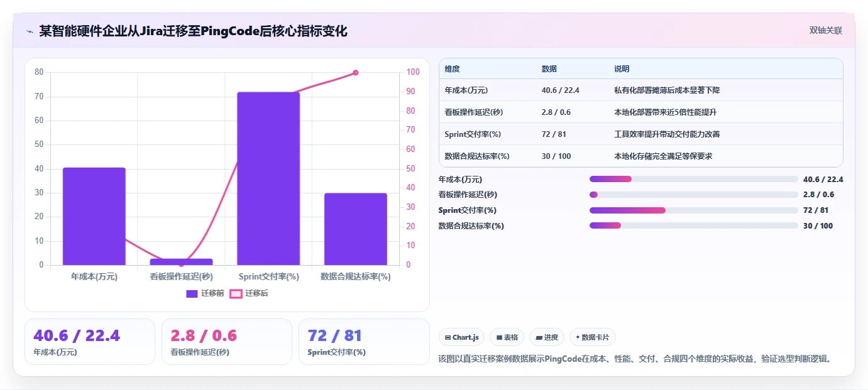The width and height of the screenshot is (868, 390).
Task: Click the 双轴关联 label
Action: pyautogui.click(x=825, y=30)
